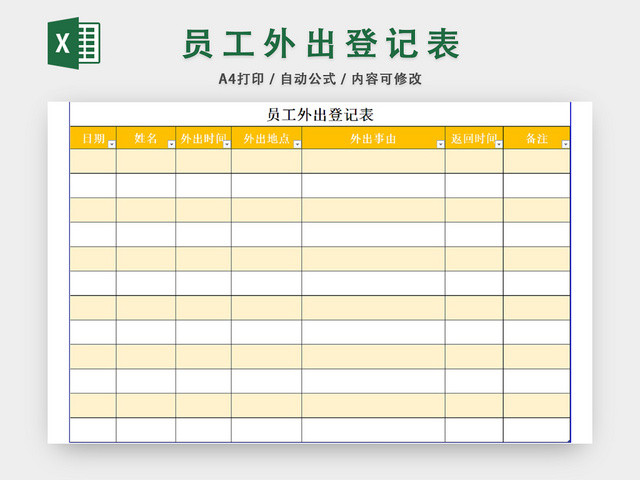Open the 备注 column filter dropdown
The height and width of the screenshot is (480, 640).
565,144
